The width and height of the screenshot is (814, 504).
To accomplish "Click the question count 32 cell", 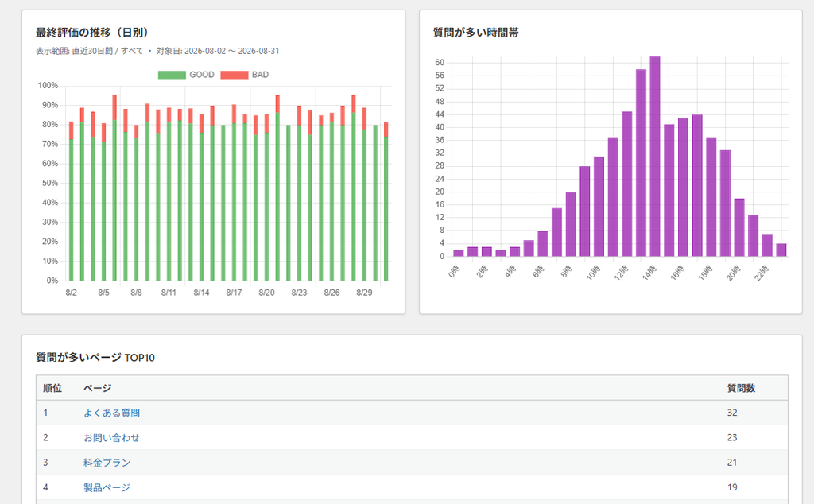I will [732, 413].
